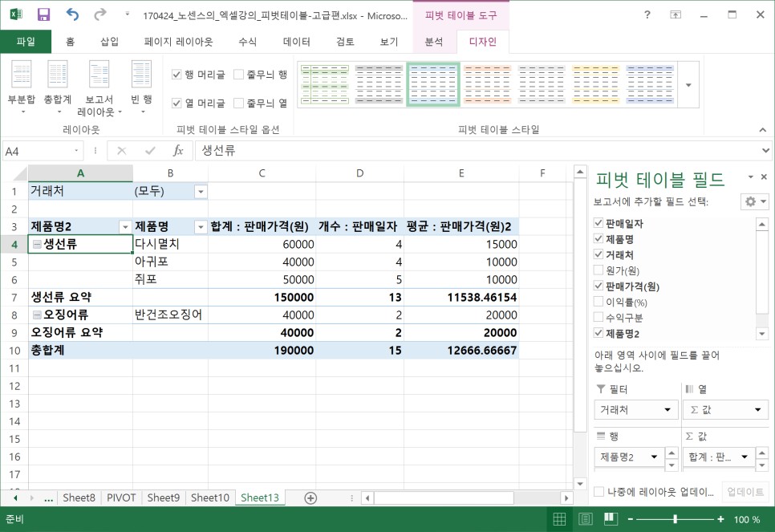The height and width of the screenshot is (532, 775).
Task: Enable 나중에 레이아웃 업데이트 checkbox
Action: click(598, 491)
